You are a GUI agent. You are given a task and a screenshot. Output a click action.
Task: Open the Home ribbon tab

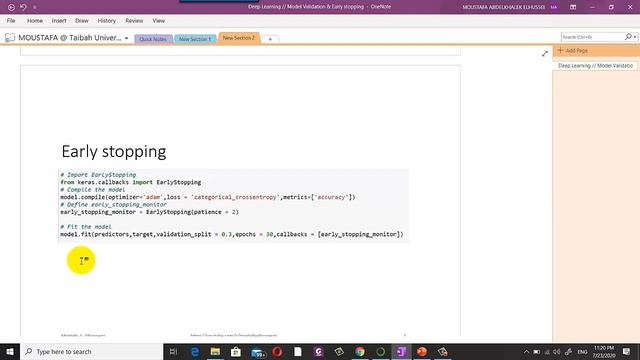click(35, 20)
